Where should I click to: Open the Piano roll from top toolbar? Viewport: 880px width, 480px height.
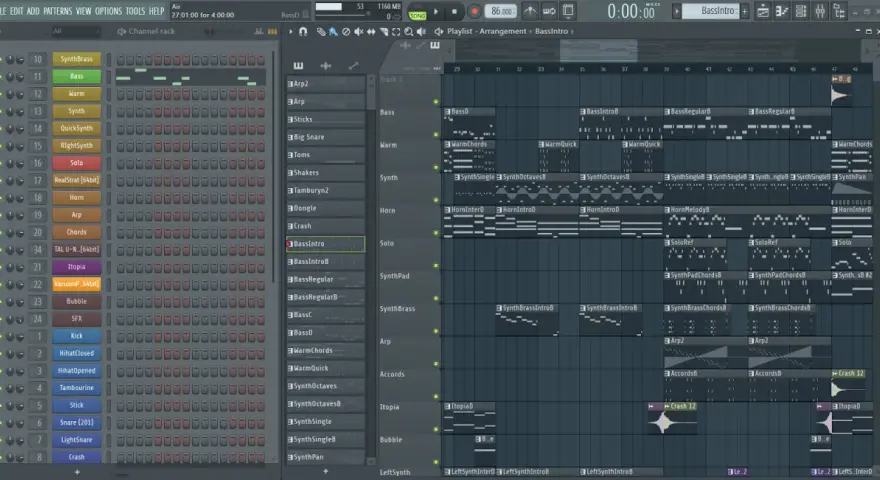(x=782, y=11)
